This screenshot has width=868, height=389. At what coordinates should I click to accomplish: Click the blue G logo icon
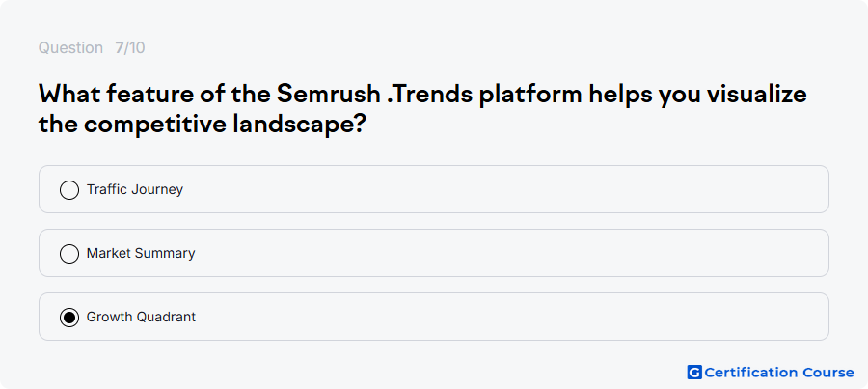tap(694, 373)
